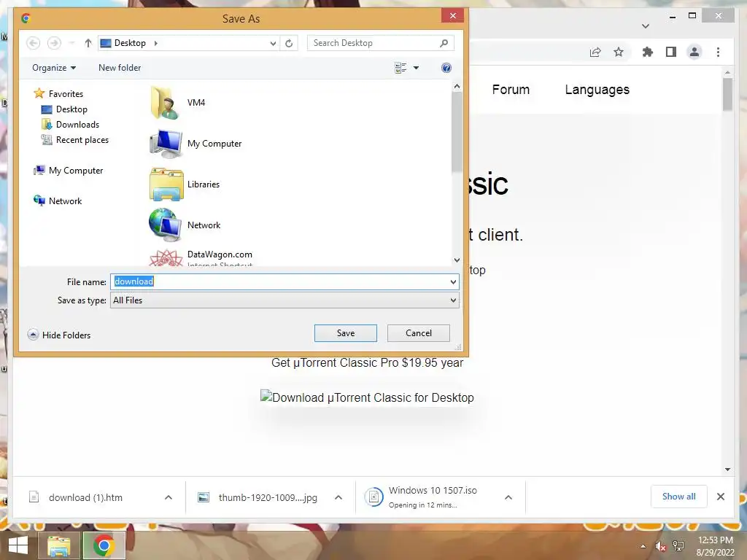
Task: Open options for download (1).htm
Action: (x=169, y=497)
